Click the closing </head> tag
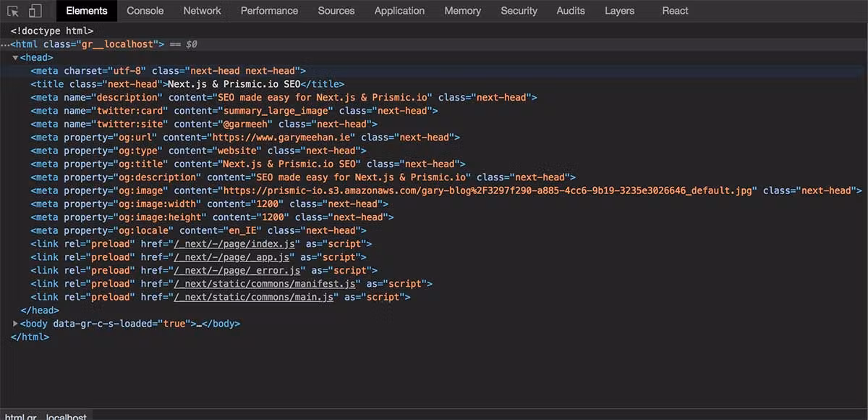 40,310
